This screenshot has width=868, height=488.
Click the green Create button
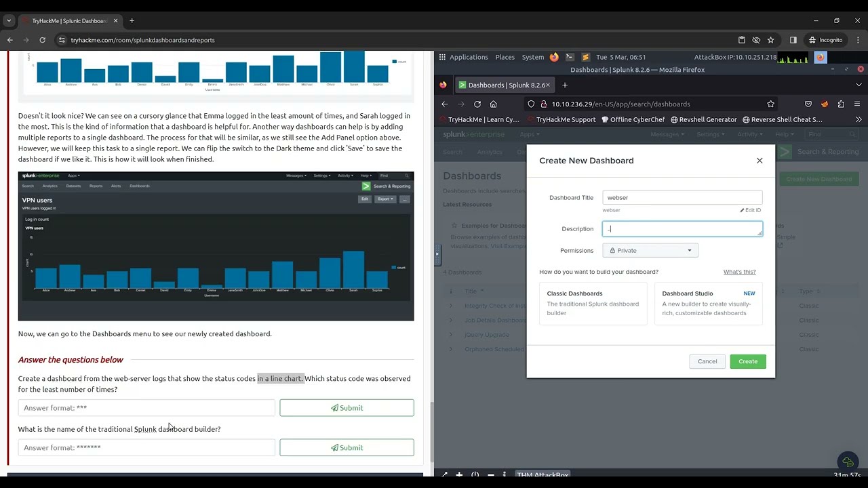pos(748,361)
